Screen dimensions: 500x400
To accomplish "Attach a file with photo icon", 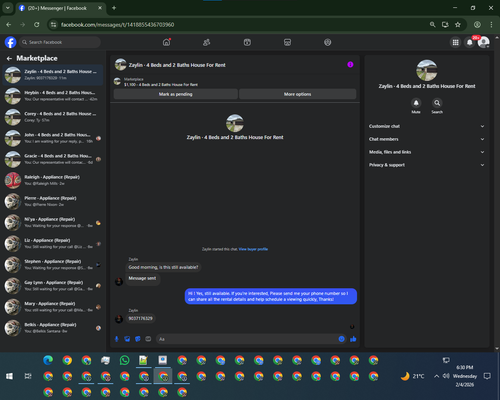I will (127, 339).
